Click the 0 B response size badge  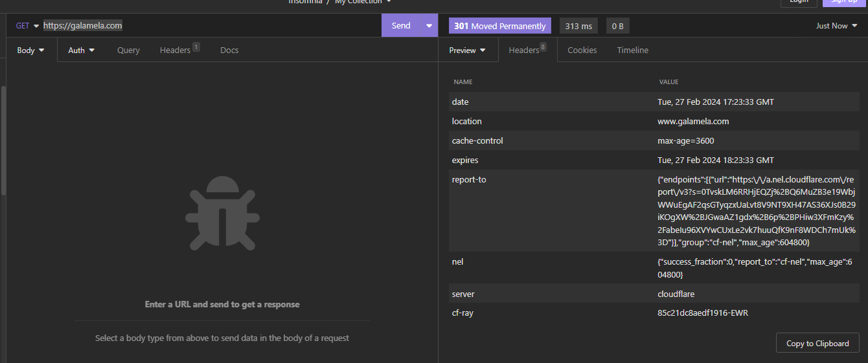[617, 26]
